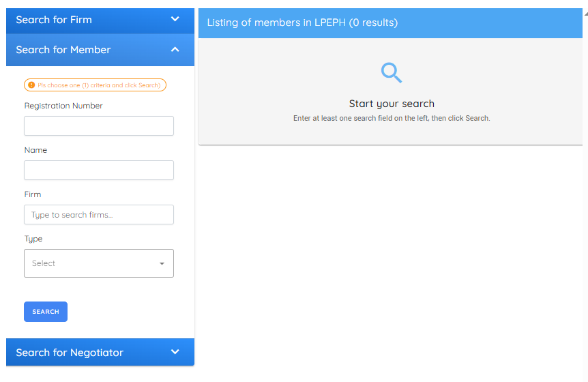Screen dimensions: 588x382
Task: Click the 'Enter at least one search field' text
Action: 392,118
